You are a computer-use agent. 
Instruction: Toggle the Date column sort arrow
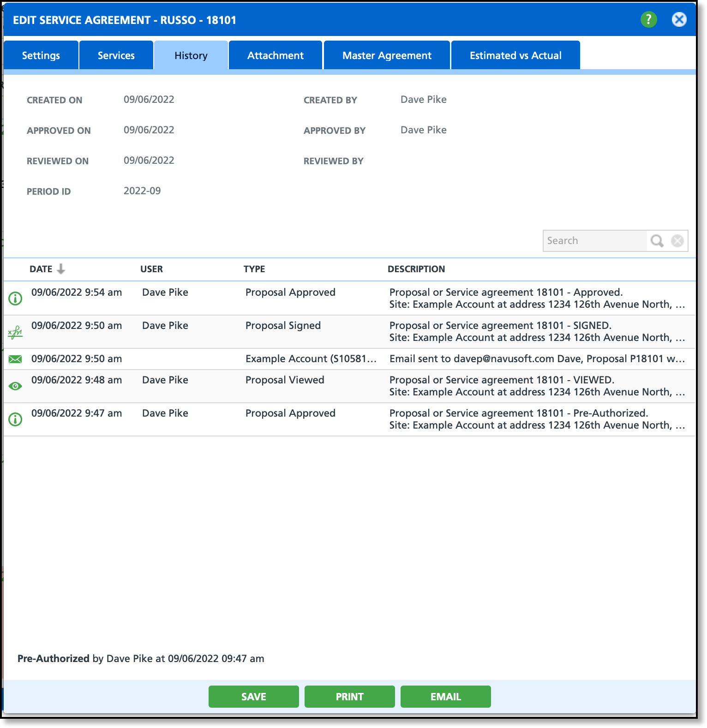tap(61, 269)
